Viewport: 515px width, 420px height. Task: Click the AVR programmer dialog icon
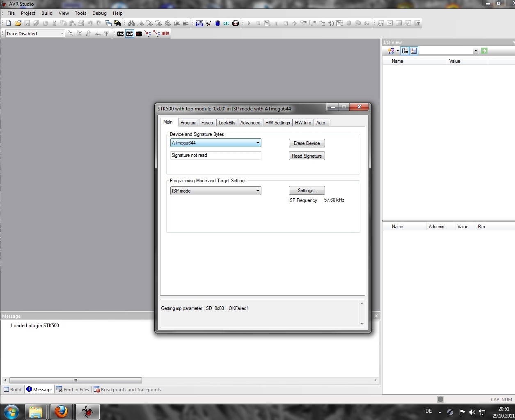click(130, 34)
